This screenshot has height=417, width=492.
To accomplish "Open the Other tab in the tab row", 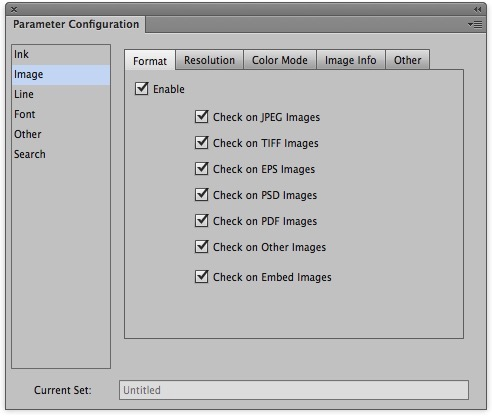I will tap(407, 60).
